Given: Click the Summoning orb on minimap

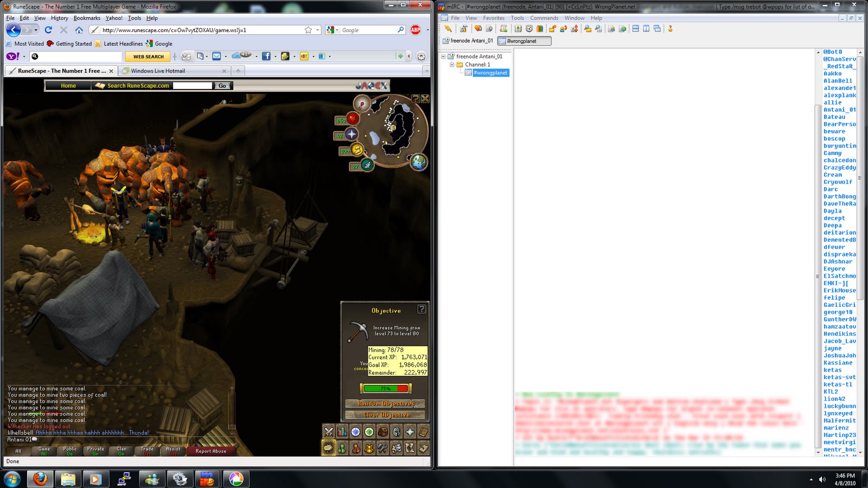Looking at the screenshot, I should click(367, 164).
